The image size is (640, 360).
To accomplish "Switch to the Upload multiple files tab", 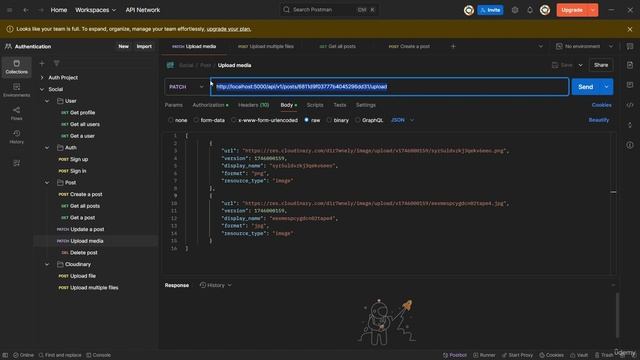I will coord(266,47).
